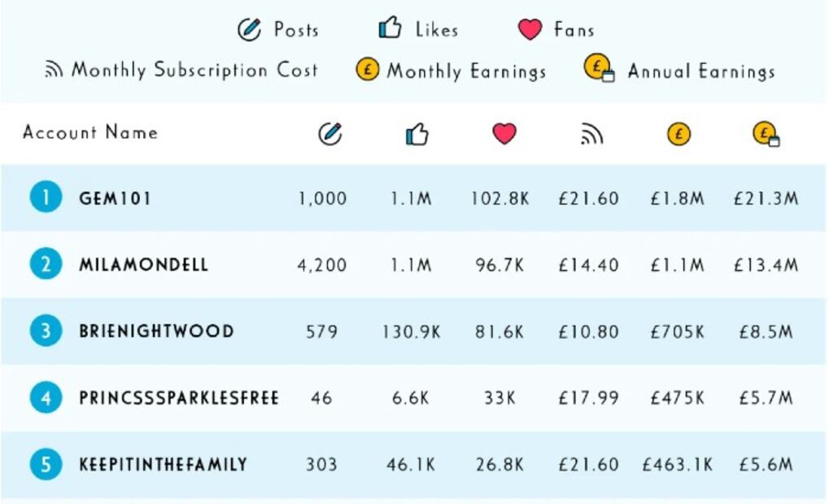This screenshot has height=504, width=829.
Task: Select the BRIENIGHTWOOD account row name
Action: point(156,331)
